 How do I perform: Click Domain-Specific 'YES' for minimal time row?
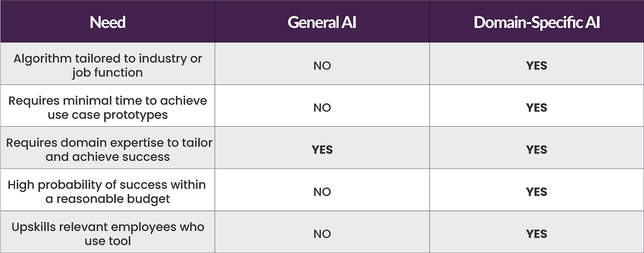click(537, 108)
